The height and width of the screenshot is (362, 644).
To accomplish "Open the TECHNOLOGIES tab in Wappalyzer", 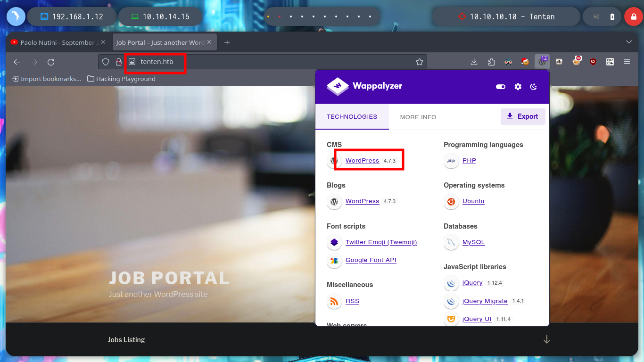I will [x=352, y=116].
